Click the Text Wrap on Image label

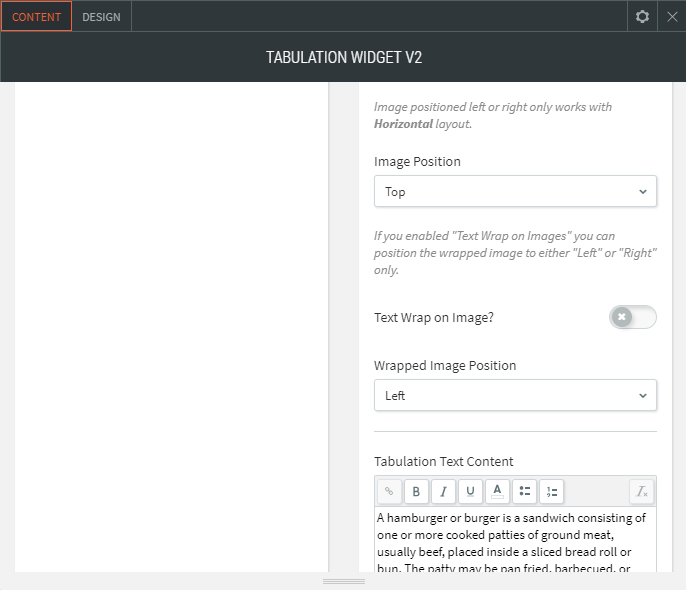point(434,317)
